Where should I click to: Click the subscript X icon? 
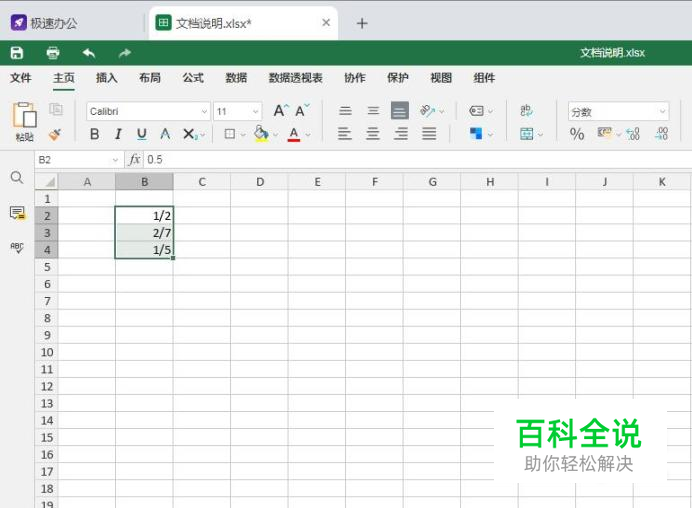[189, 134]
